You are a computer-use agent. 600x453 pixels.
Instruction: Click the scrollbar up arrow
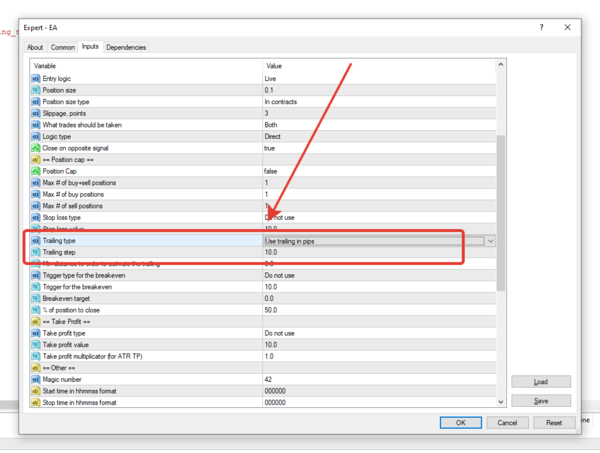[x=501, y=65]
